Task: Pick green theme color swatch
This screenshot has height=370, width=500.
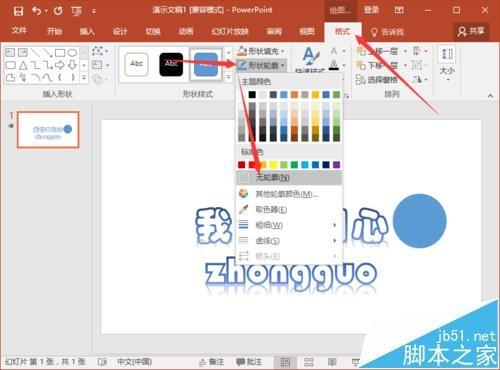Action: [x=336, y=95]
